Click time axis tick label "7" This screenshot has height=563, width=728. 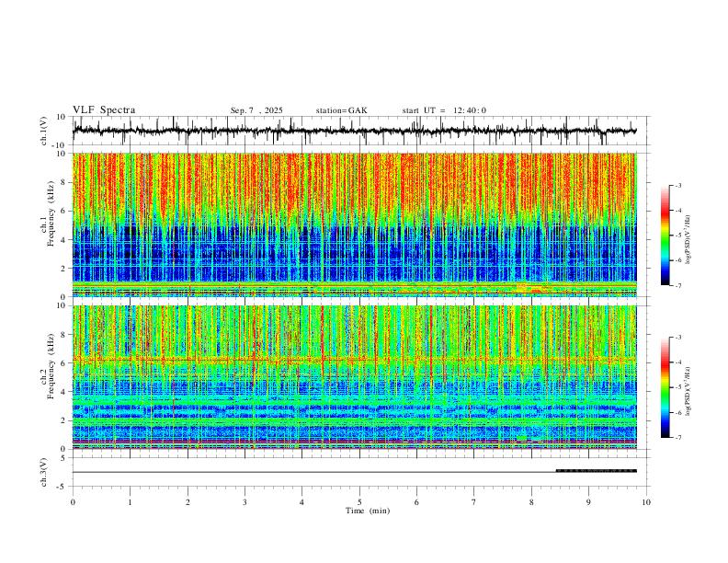pyautogui.click(x=474, y=502)
